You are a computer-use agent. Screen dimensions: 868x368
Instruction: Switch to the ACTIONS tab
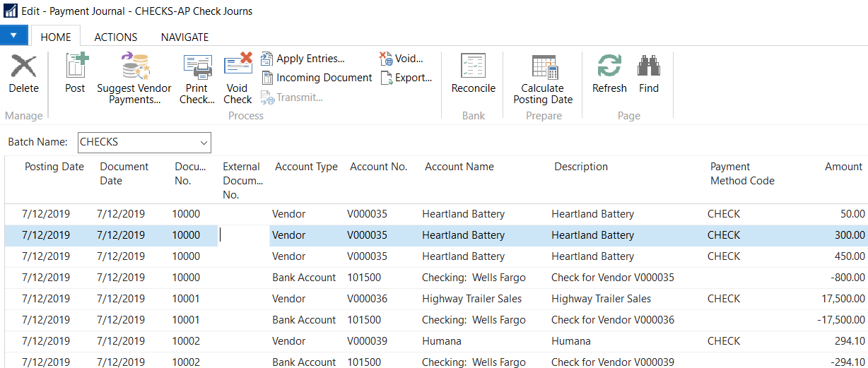116,37
